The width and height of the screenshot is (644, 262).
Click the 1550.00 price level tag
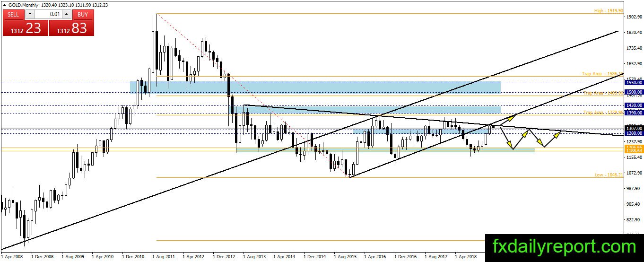pyautogui.click(x=634, y=82)
